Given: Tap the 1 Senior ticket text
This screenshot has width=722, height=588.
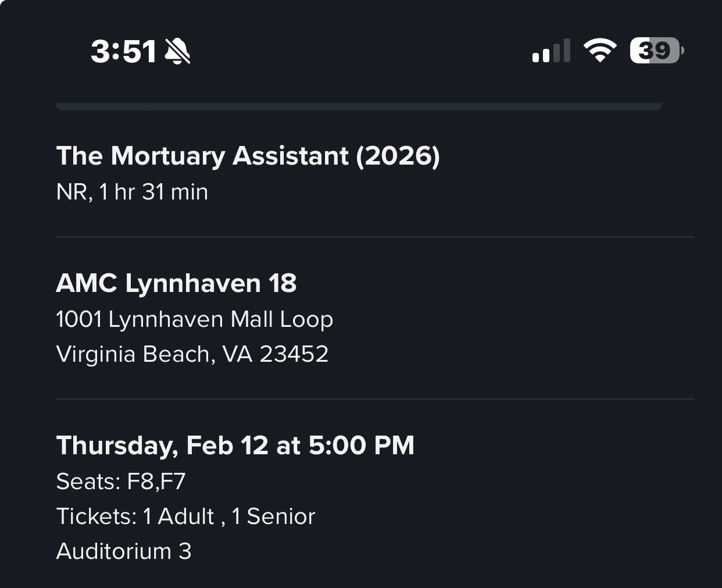Looking at the screenshot, I should pos(273,516).
